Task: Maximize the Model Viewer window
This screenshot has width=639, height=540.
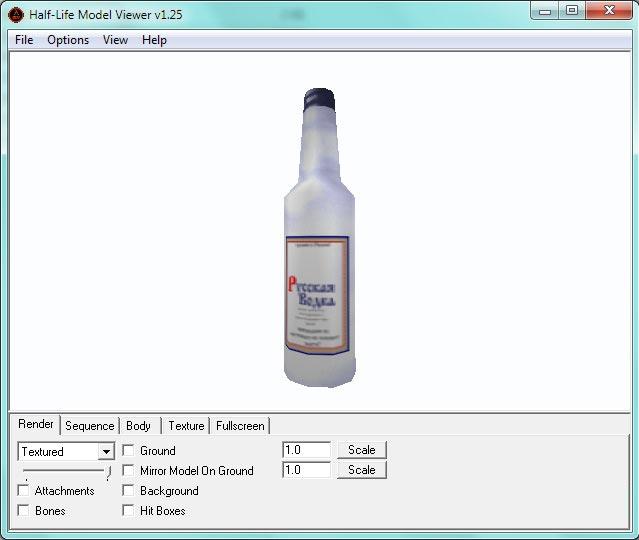Action: click(x=572, y=11)
